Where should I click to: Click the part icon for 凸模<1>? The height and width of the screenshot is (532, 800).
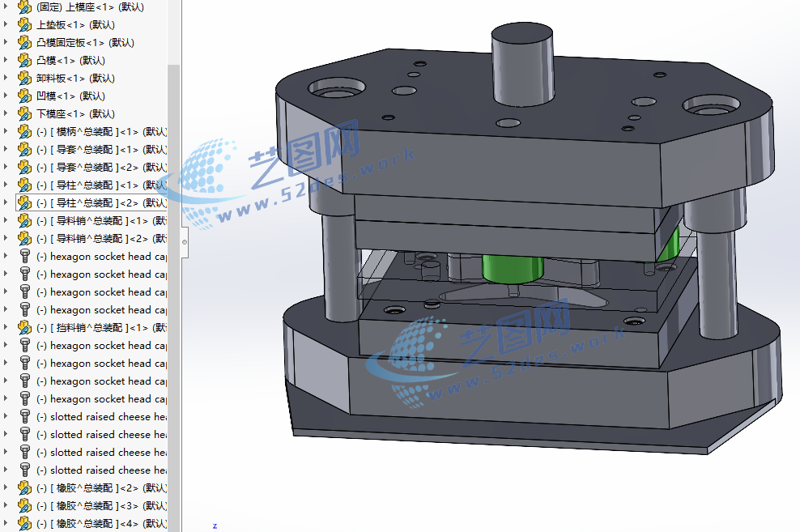(24, 61)
